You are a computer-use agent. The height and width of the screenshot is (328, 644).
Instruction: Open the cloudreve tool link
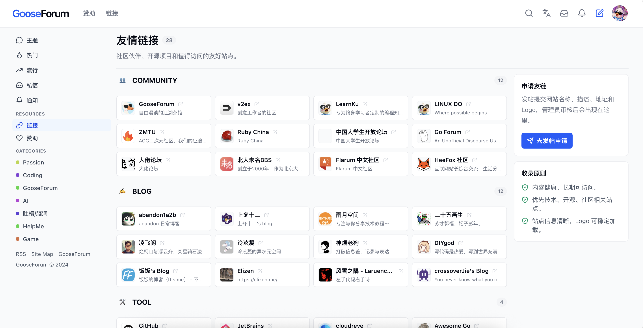(x=361, y=323)
